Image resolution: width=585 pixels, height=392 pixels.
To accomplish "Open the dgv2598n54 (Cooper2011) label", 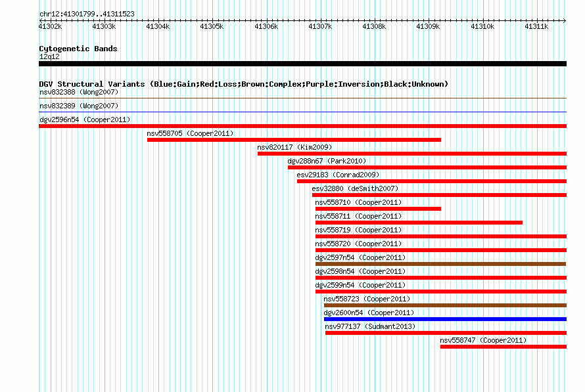I will (360, 271).
